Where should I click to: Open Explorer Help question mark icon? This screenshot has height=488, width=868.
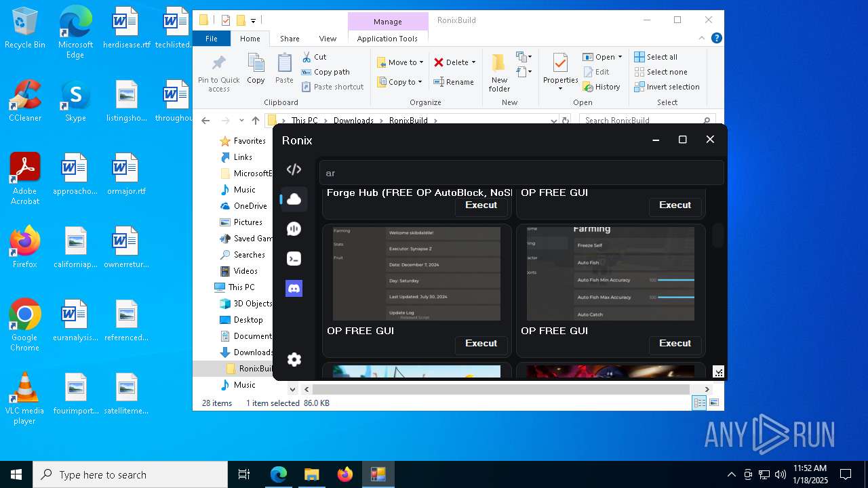tap(716, 39)
